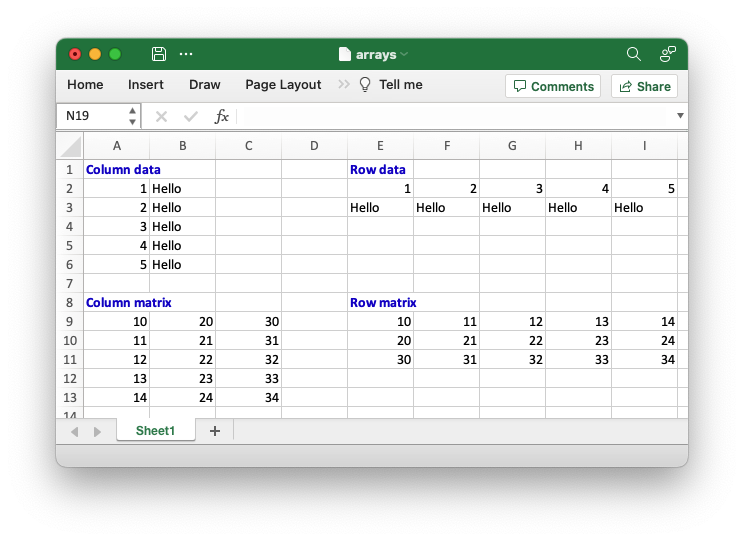Select column B header
The image size is (744, 541).
pos(183,146)
